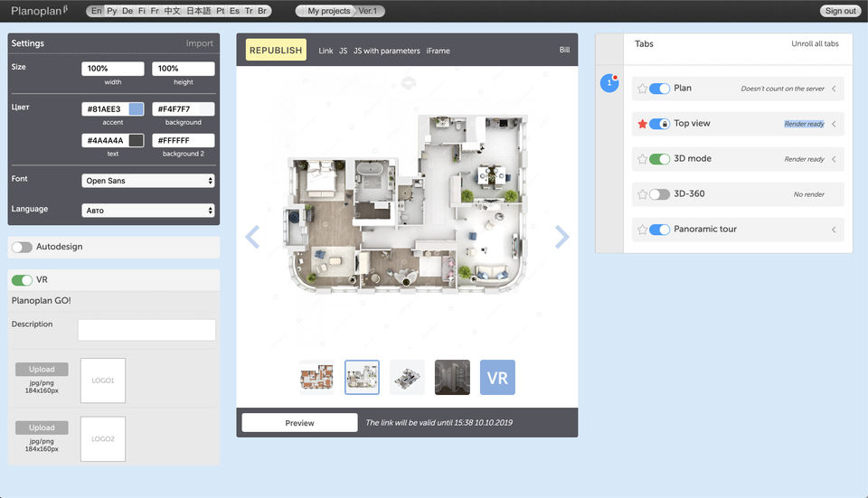
Task: Star the Panoramic tour tab
Action: pyautogui.click(x=642, y=230)
